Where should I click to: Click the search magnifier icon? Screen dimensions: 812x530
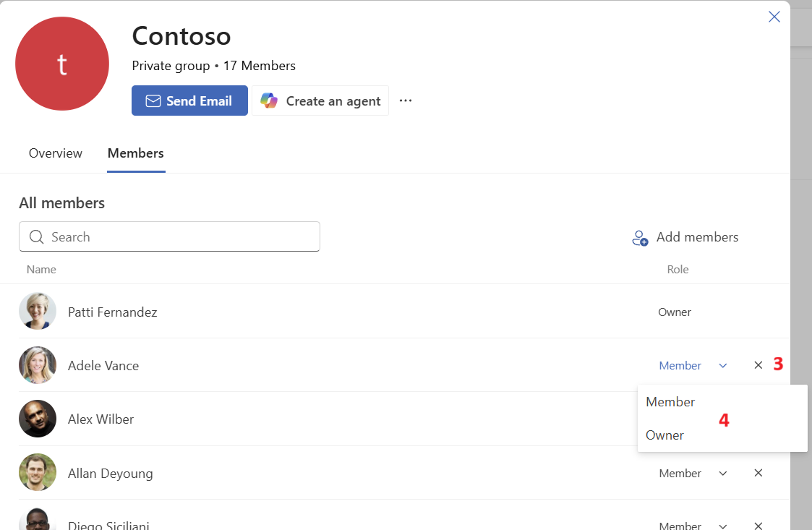(x=36, y=236)
